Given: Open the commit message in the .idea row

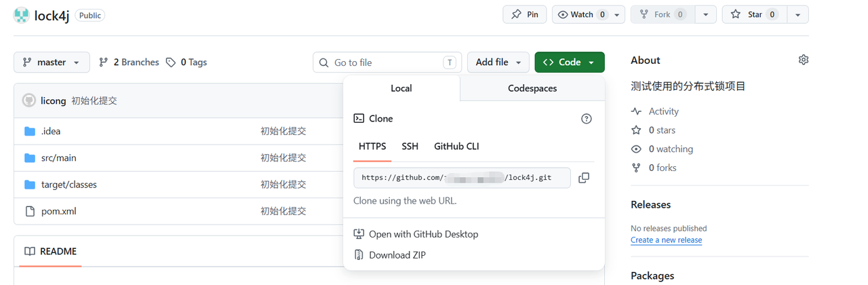Looking at the screenshot, I should [x=283, y=131].
